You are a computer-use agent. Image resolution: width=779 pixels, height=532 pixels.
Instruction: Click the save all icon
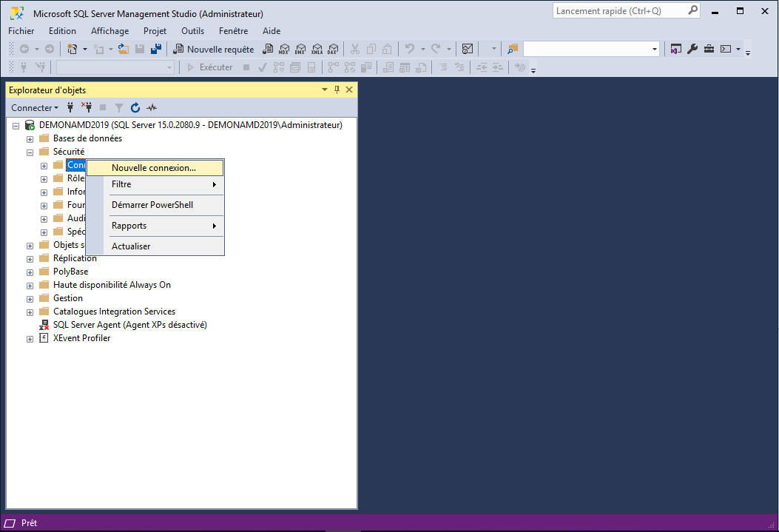156,50
